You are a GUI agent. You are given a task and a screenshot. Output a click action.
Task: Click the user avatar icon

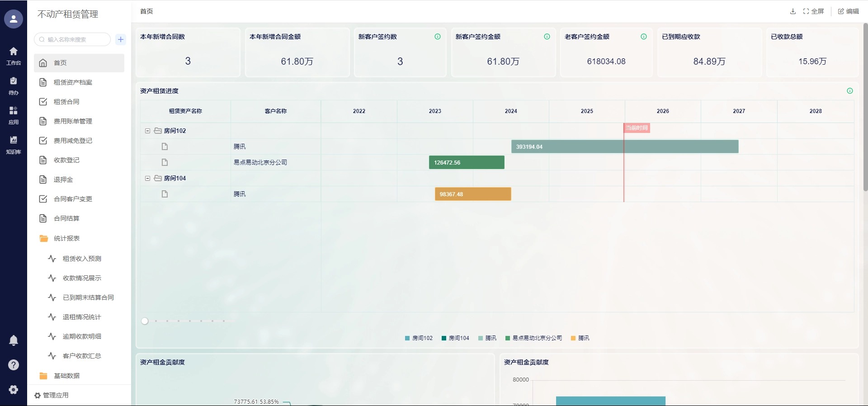pos(14,19)
